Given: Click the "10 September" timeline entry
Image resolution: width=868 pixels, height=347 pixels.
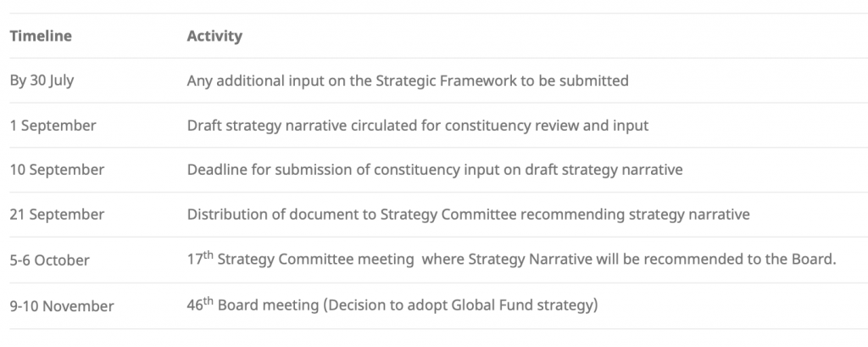Looking at the screenshot, I should click(x=57, y=170).
